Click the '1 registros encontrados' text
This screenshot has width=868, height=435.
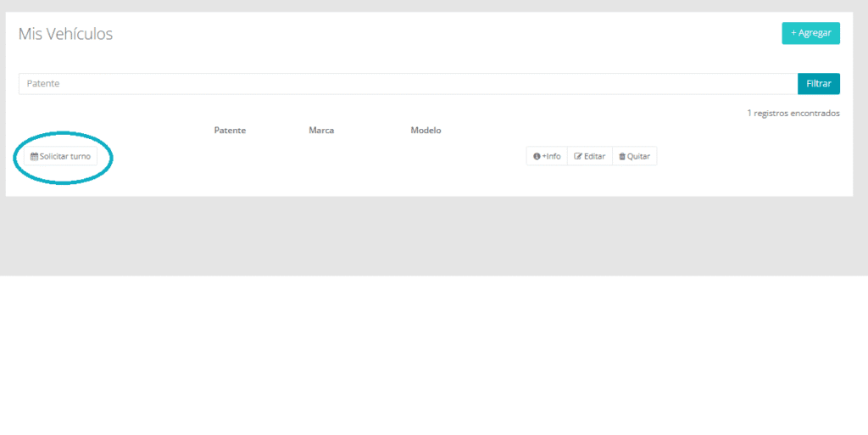[x=793, y=113]
